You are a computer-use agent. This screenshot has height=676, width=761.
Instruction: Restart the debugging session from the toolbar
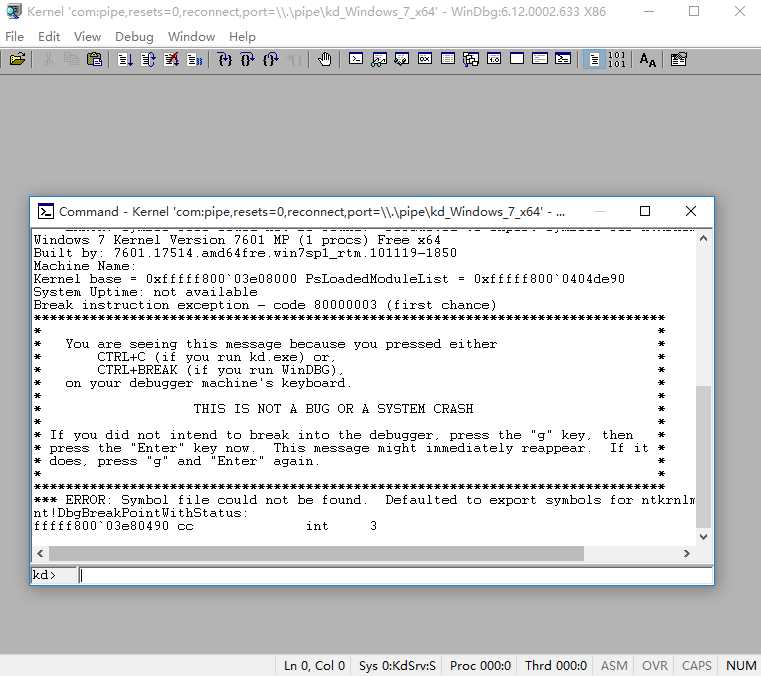148,60
